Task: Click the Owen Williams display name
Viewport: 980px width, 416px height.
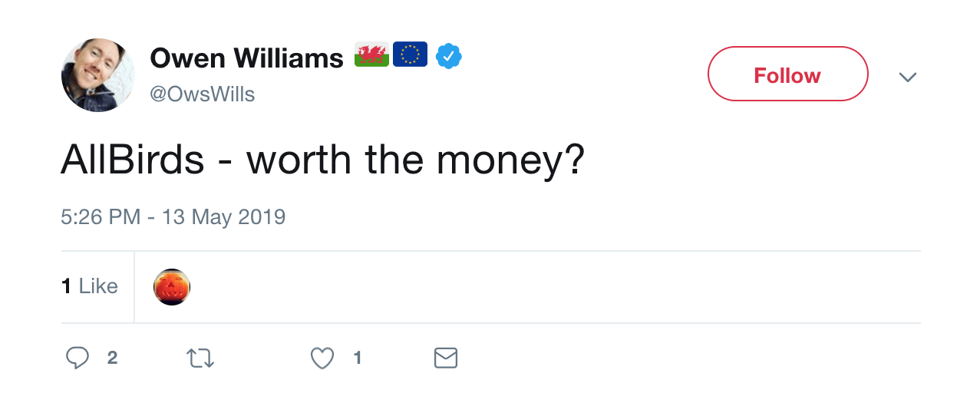Action: click(246, 58)
